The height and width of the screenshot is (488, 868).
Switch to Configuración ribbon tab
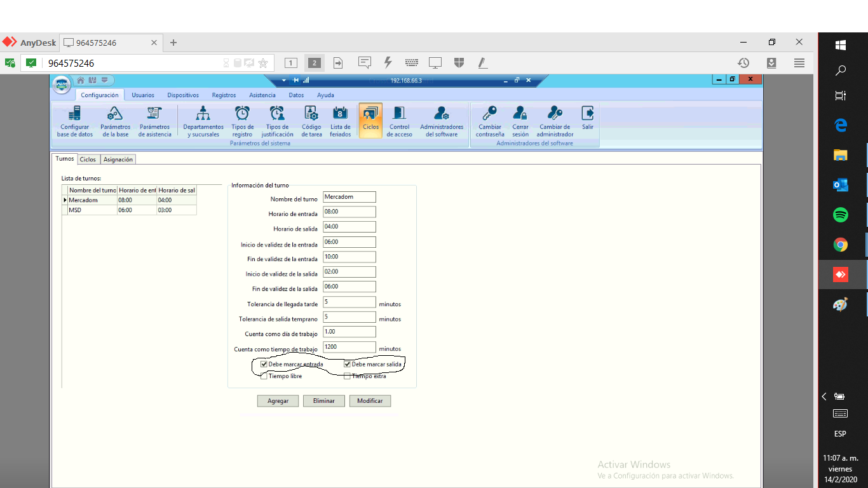(x=100, y=95)
